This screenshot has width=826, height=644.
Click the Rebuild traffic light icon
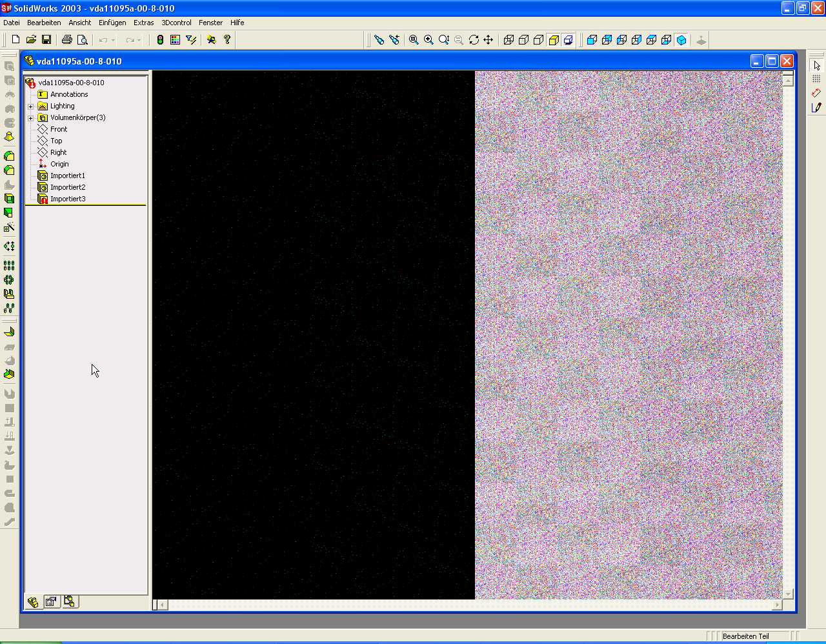tap(160, 40)
